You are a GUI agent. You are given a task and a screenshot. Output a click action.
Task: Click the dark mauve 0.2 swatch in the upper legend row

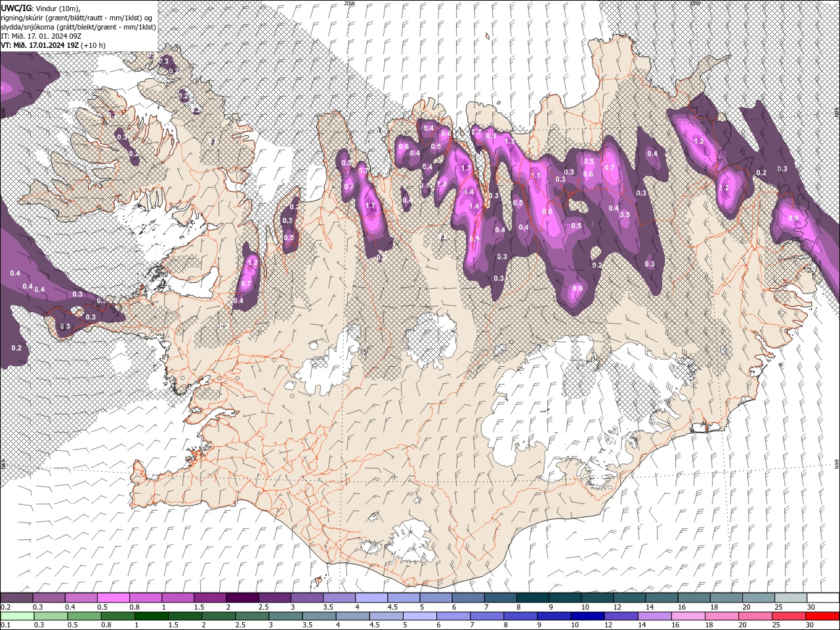16,598
